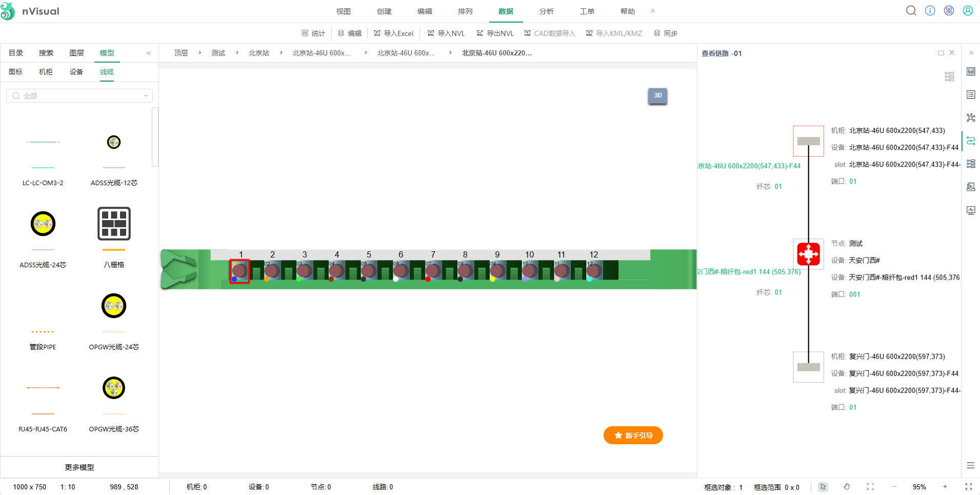This screenshot has height=495, width=980.
Task: Click the nVisual logo icon
Action: click(x=8, y=11)
